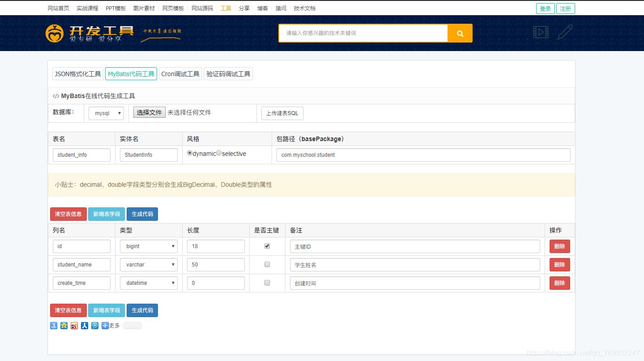Image resolution: width=644 pixels, height=361 pixels.
Task: Click the pencil writing icon in header
Action: click(565, 31)
